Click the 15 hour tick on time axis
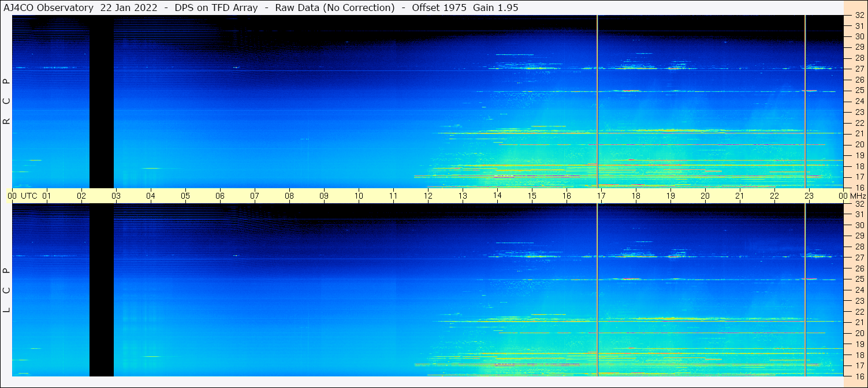 [532, 196]
